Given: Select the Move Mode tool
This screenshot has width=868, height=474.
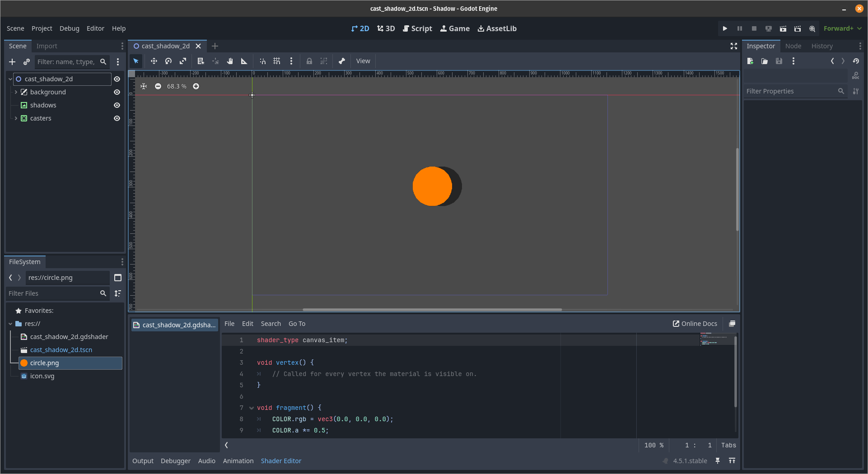Looking at the screenshot, I should tap(154, 61).
